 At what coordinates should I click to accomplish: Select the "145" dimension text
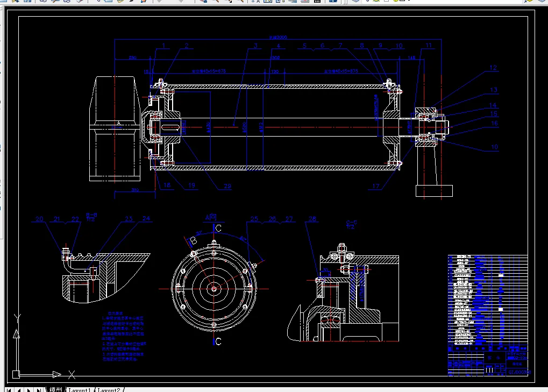pos(411,58)
